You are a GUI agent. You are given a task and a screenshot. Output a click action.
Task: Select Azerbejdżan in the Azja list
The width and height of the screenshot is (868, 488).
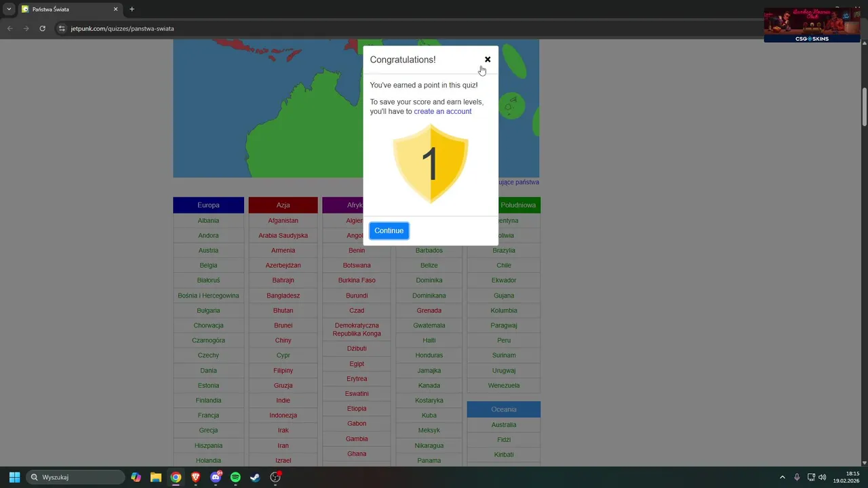coord(283,265)
